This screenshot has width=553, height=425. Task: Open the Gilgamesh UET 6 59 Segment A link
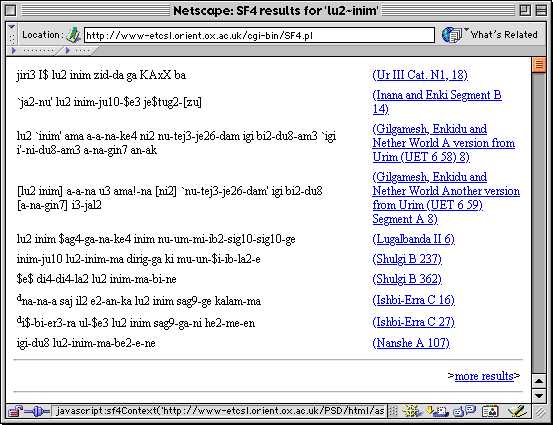point(446,198)
